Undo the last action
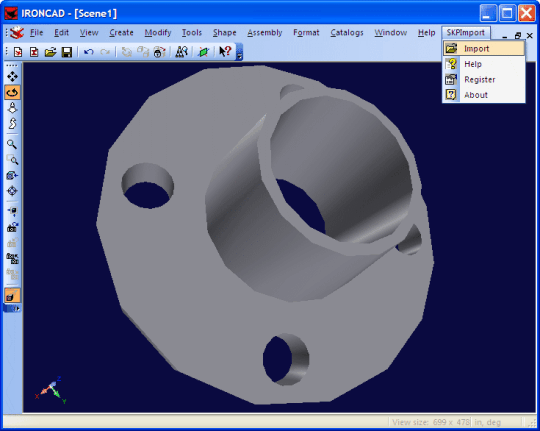 click(89, 52)
